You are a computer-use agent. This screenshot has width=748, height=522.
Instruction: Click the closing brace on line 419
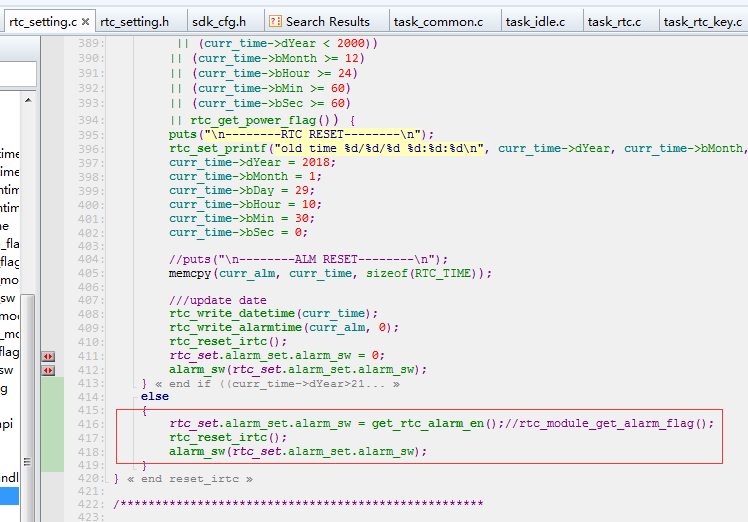(x=144, y=465)
